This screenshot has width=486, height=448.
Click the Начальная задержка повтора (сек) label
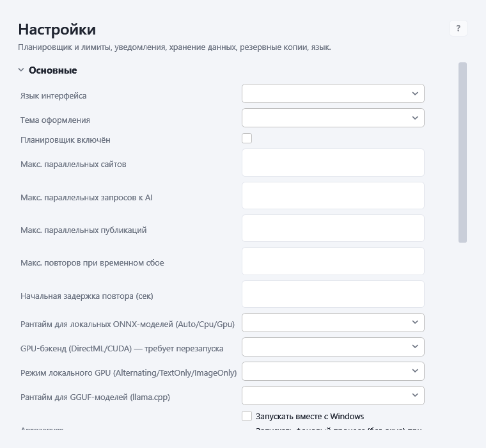(87, 296)
